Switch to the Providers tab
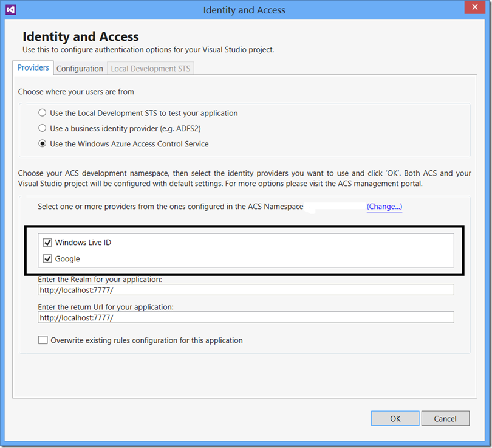The height and width of the screenshot is (448, 492). point(33,68)
